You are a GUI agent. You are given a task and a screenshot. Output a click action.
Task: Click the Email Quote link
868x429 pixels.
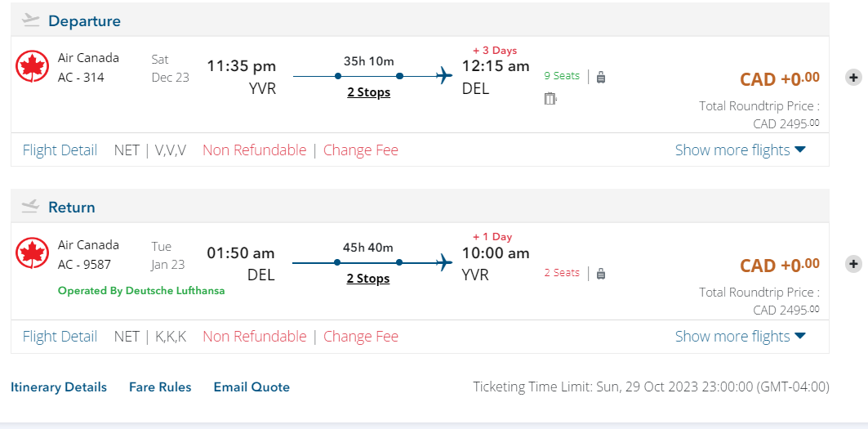coord(251,387)
